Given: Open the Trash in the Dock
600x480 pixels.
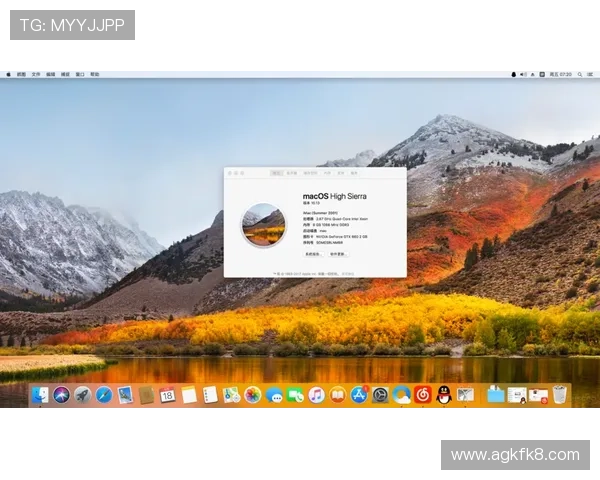Looking at the screenshot, I should coord(559,395).
